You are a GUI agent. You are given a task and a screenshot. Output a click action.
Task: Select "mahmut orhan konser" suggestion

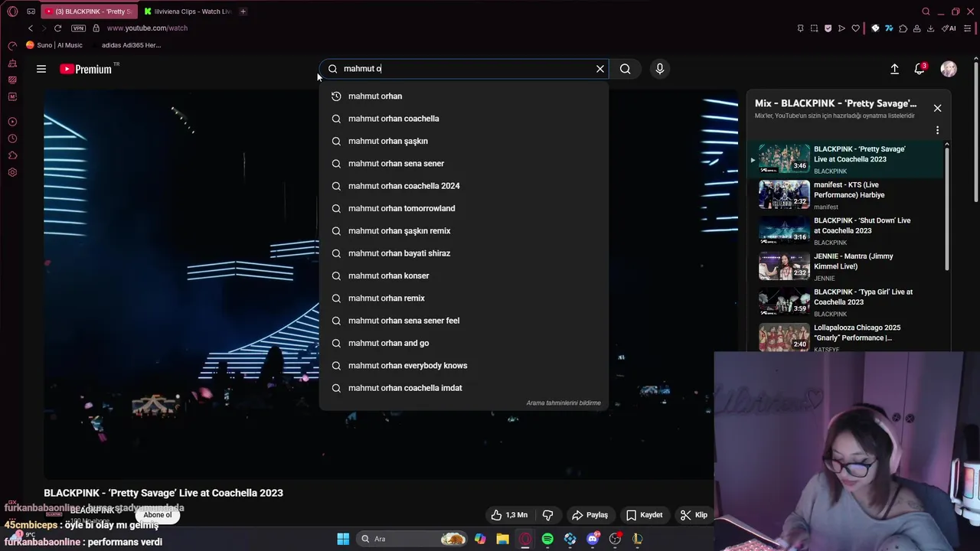(x=464, y=275)
